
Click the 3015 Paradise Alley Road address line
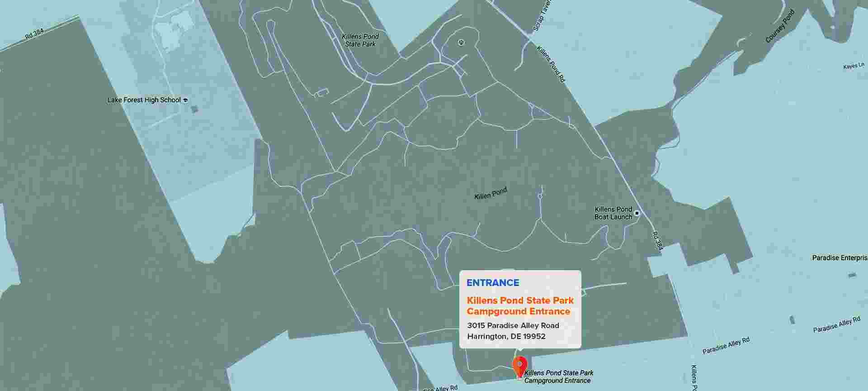513,325
